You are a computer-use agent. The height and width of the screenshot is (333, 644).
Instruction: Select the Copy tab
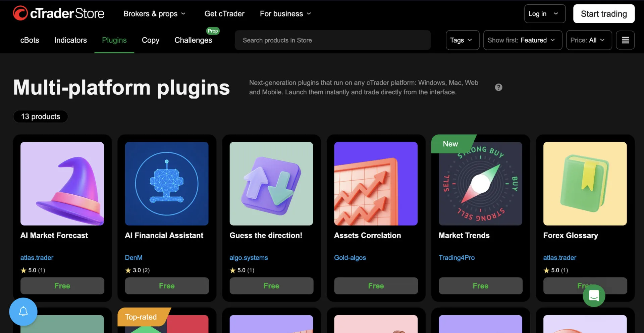point(150,40)
